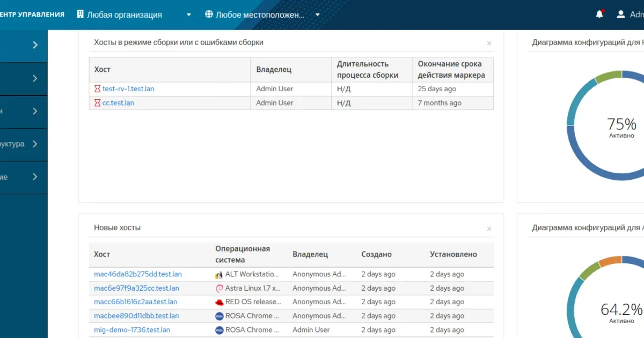Open host macbee890d11dbb.test.lan
Viewport: 644px width, 338px height.
[x=136, y=316]
